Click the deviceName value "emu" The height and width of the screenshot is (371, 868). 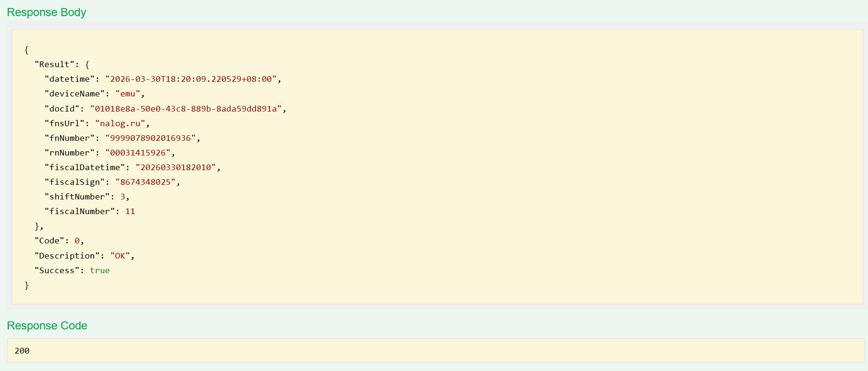pos(128,94)
